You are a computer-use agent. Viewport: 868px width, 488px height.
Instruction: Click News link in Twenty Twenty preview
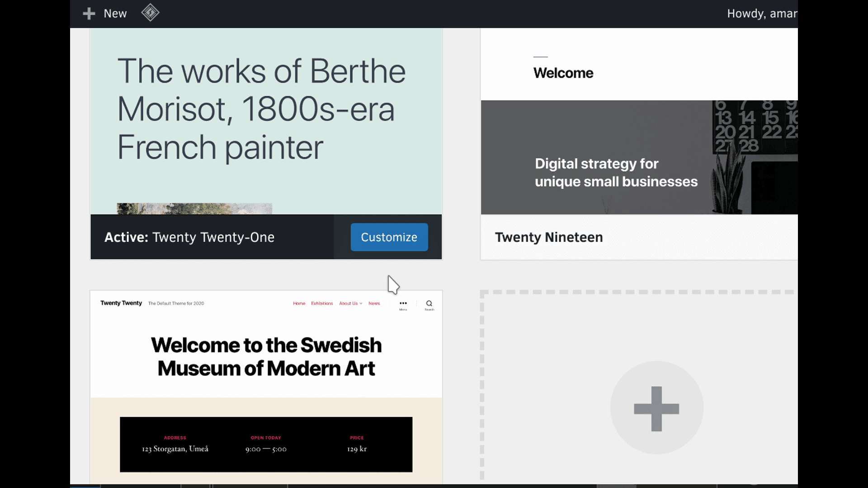374,304
